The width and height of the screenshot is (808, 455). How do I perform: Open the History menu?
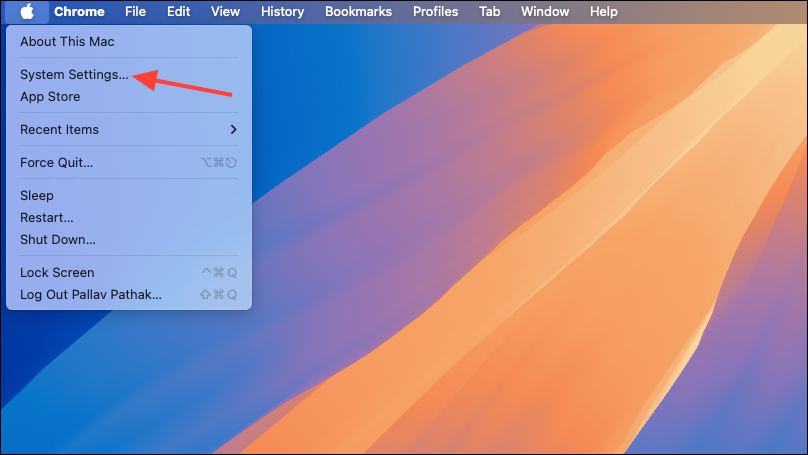point(282,11)
